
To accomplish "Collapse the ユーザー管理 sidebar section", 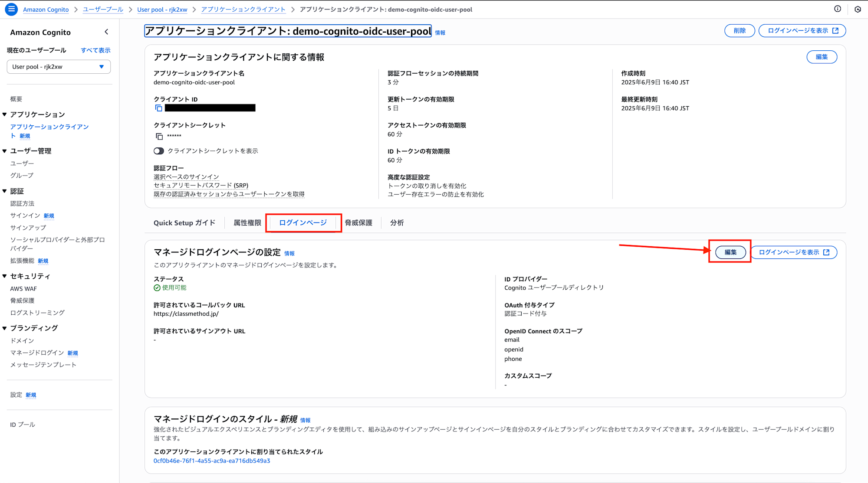I will pyautogui.click(x=5, y=151).
